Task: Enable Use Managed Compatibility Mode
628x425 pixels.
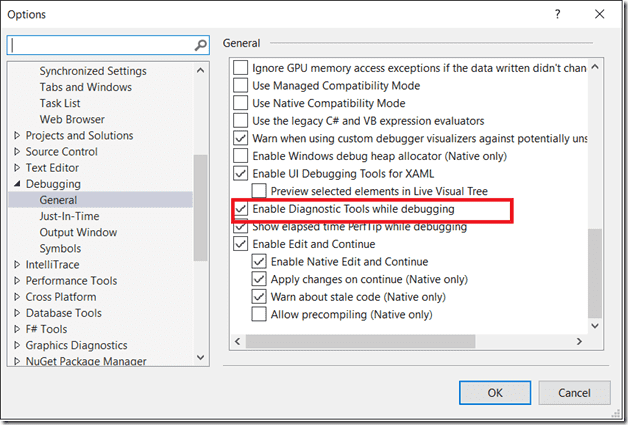Action: click(x=240, y=86)
